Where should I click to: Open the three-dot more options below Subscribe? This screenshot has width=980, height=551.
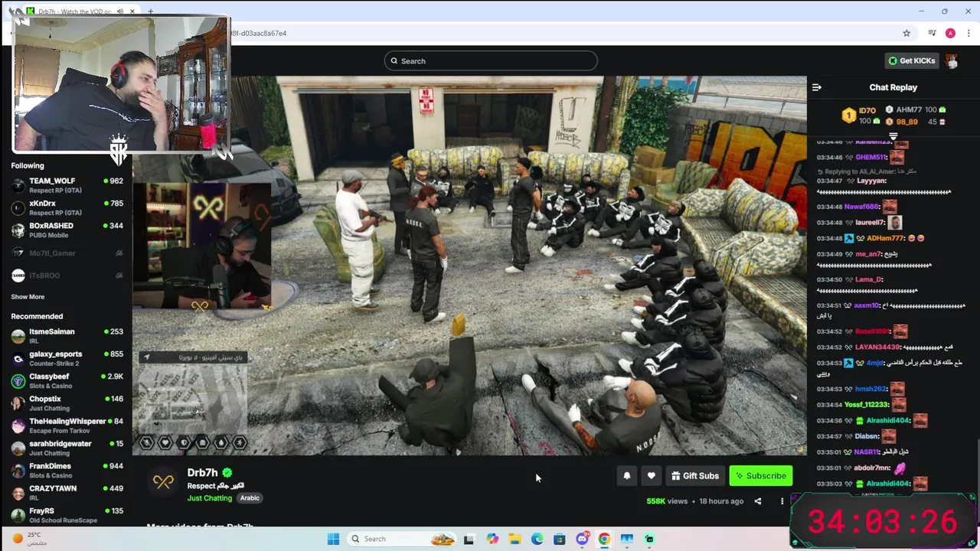[782, 501]
